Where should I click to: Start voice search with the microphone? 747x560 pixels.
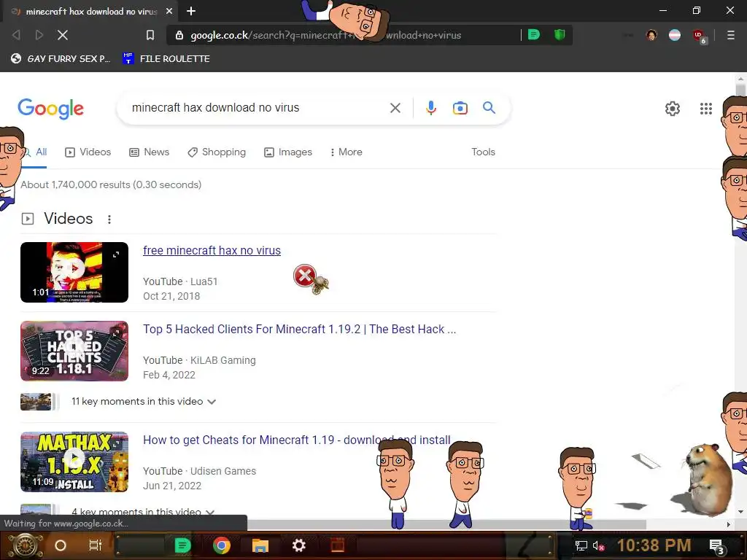pos(430,108)
